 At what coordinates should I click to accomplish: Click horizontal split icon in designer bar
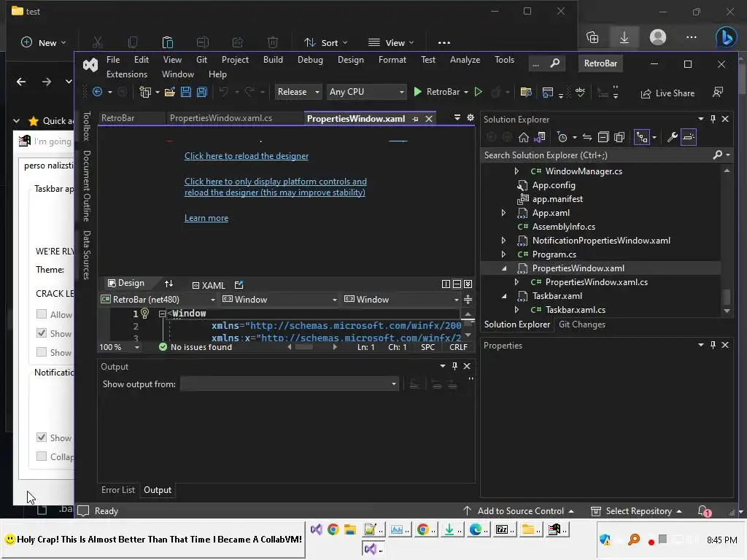[x=457, y=284]
